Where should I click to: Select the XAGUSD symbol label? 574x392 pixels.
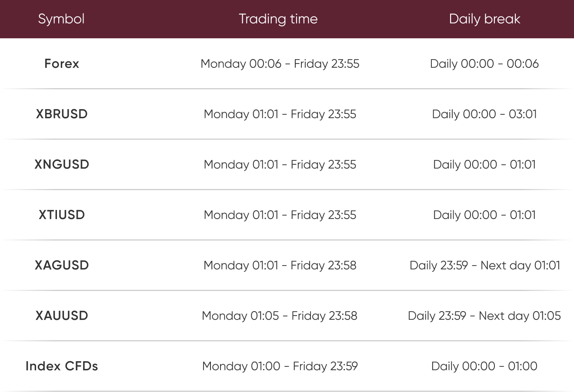tap(62, 266)
